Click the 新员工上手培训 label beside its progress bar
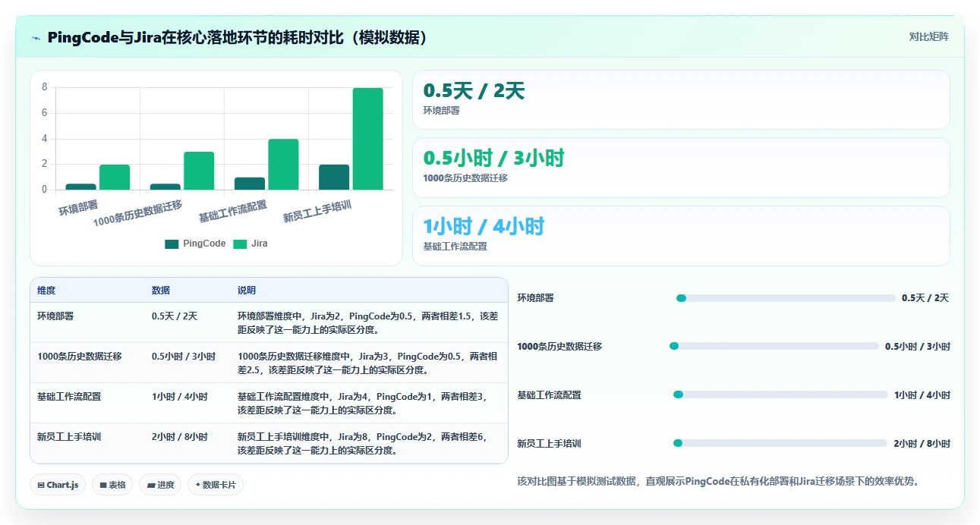This screenshot has width=980, height=525. [549, 444]
